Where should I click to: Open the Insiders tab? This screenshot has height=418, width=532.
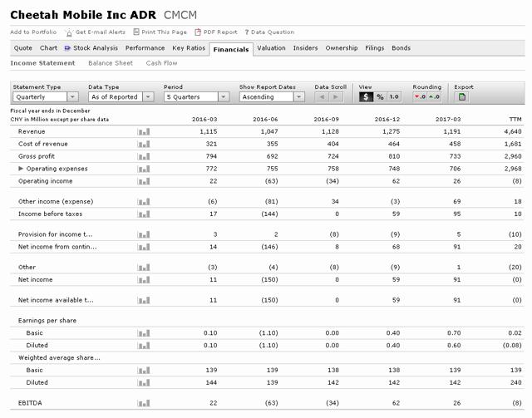point(305,48)
